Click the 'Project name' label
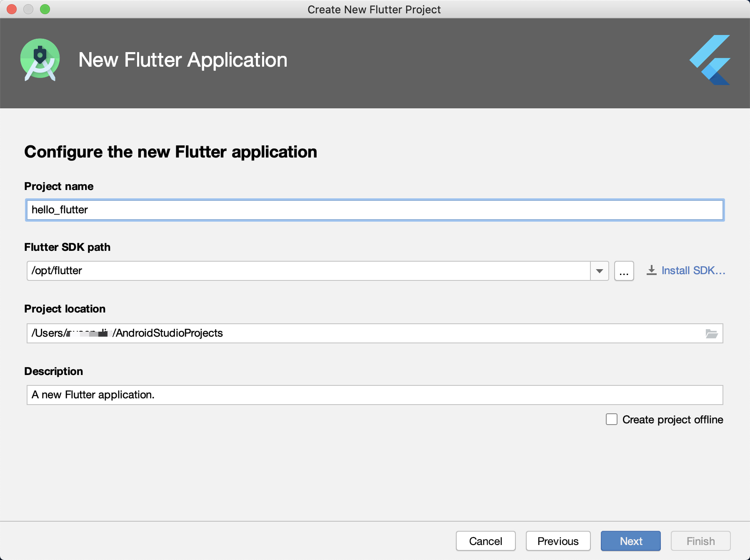Viewport: 750px width, 560px height. click(59, 186)
